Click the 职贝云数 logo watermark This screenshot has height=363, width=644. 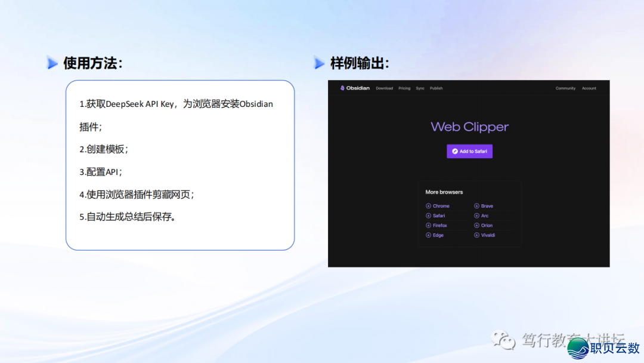point(603,347)
